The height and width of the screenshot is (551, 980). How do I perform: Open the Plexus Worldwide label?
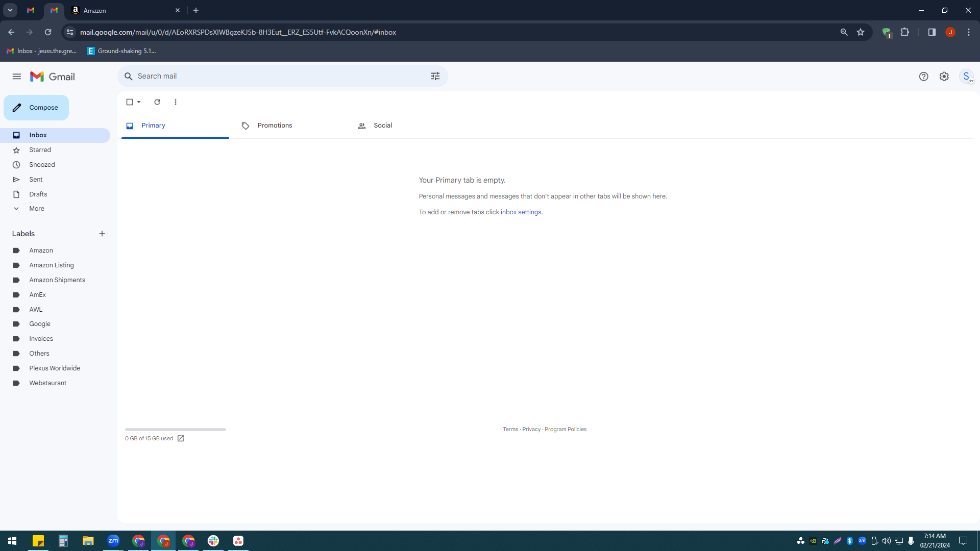pyautogui.click(x=55, y=368)
